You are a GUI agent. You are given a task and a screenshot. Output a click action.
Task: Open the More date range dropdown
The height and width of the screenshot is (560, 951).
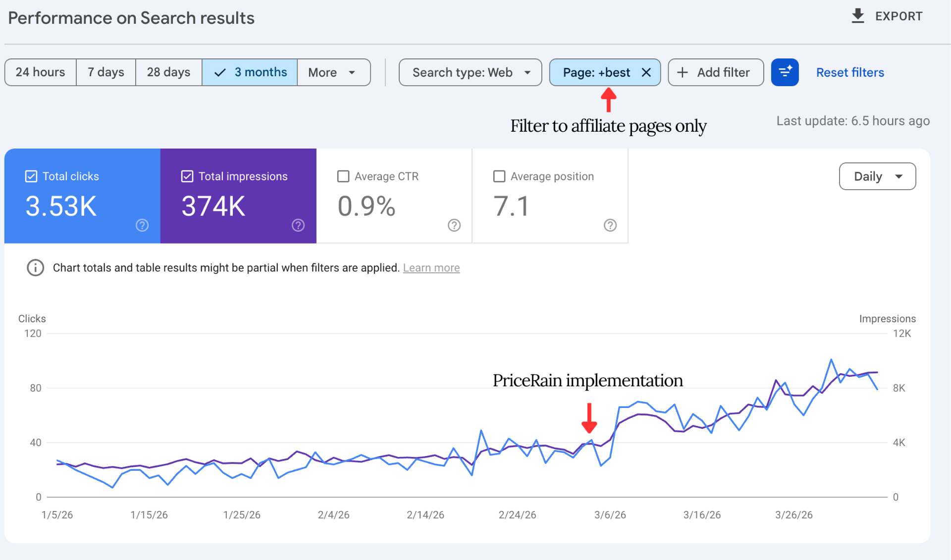(x=334, y=72)
